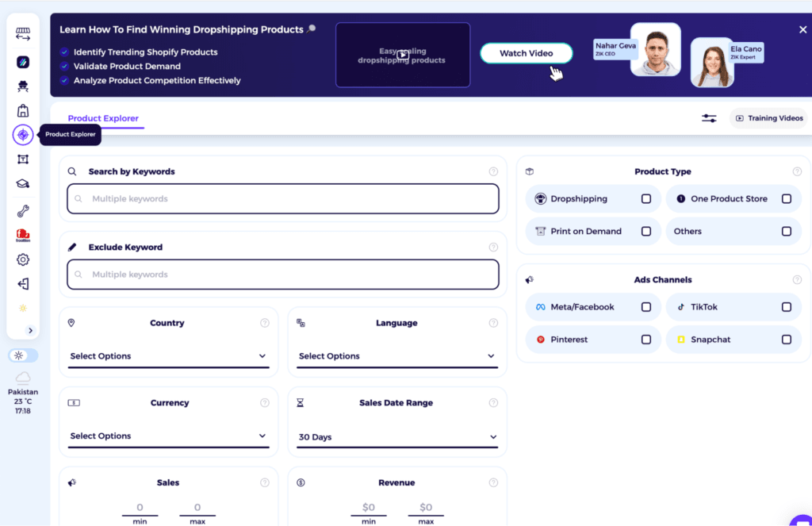Enable the Pinterest ads channel checkbox

click(646, 339)
